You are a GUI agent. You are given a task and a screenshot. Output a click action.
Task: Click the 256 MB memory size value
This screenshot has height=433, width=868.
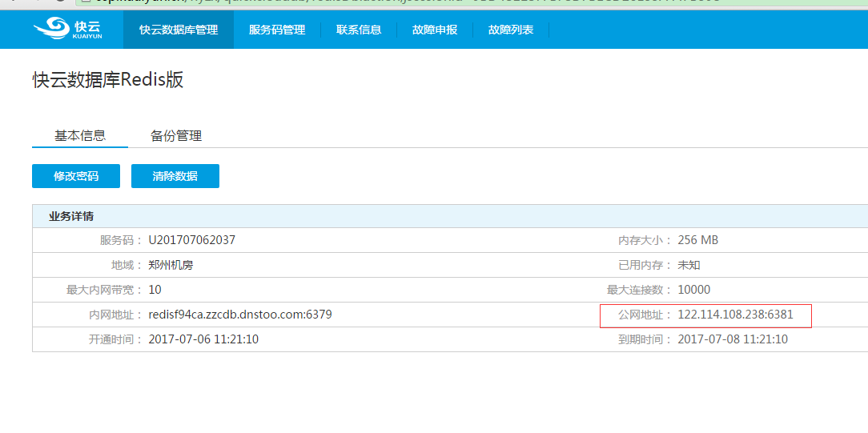click(698, 240)
